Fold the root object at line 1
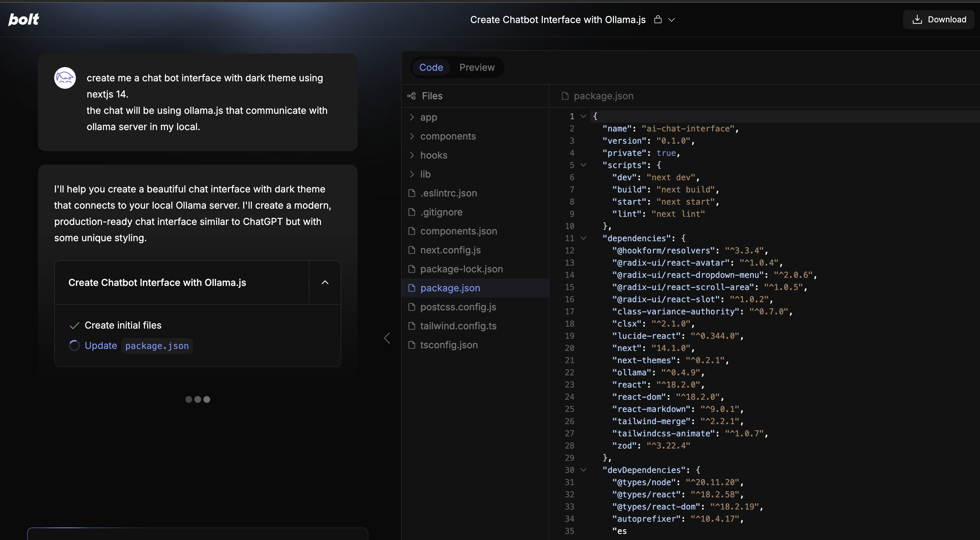The height and width of the screenshot is (540, 980). tap(583, 116)
